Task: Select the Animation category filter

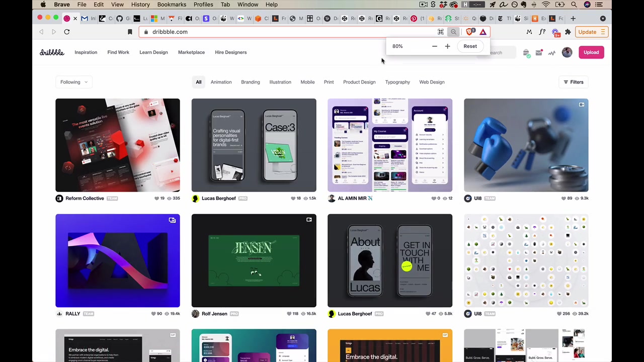Action: pos(221,82)
